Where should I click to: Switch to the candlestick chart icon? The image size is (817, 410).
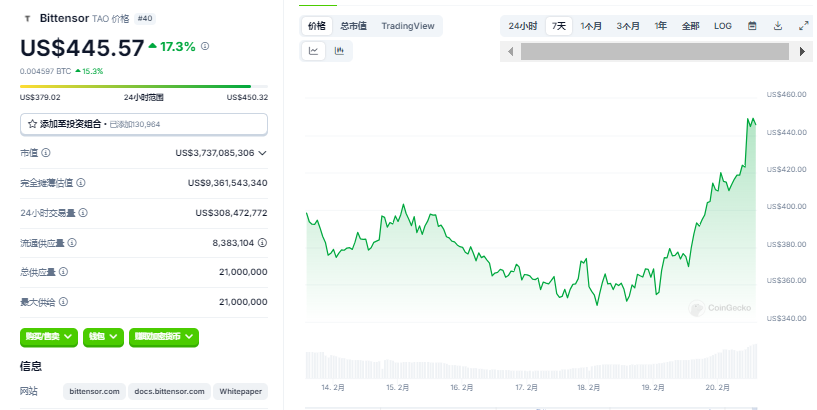pyautogui.click(x=339, y=50)
